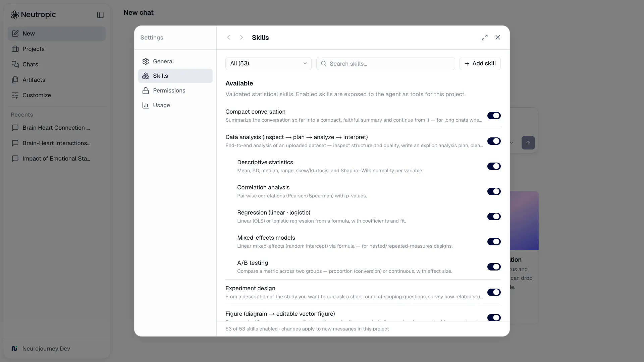Viewport: 644px width, 362px height.
Task: Click the New chat page title
Action: [x=139, y=12]
